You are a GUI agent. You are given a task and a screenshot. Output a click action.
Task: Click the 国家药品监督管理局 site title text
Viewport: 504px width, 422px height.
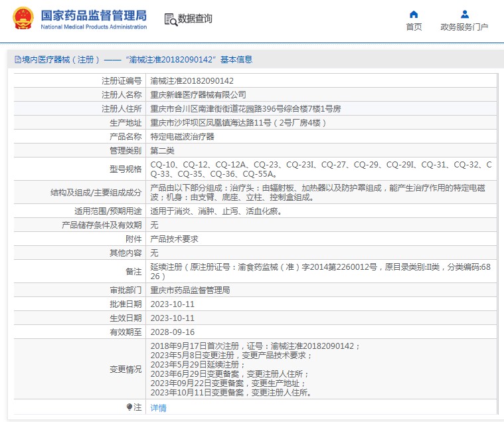tap(94, 15)
